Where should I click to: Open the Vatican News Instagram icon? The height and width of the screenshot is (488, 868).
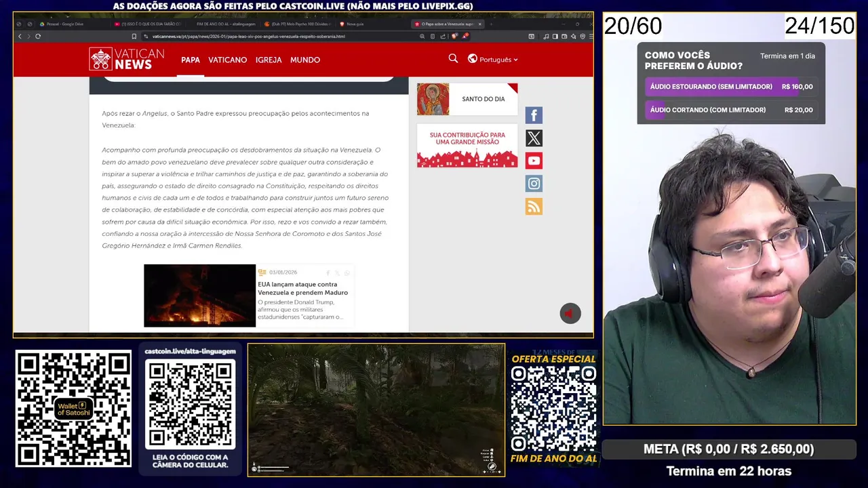coord(534,184)
